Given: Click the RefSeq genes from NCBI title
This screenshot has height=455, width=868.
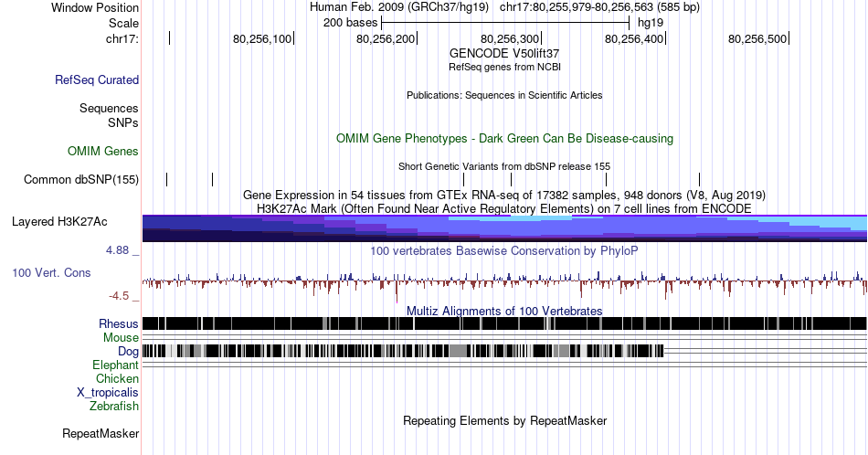Looking at the screenshot, I should (x=504, y=67).
